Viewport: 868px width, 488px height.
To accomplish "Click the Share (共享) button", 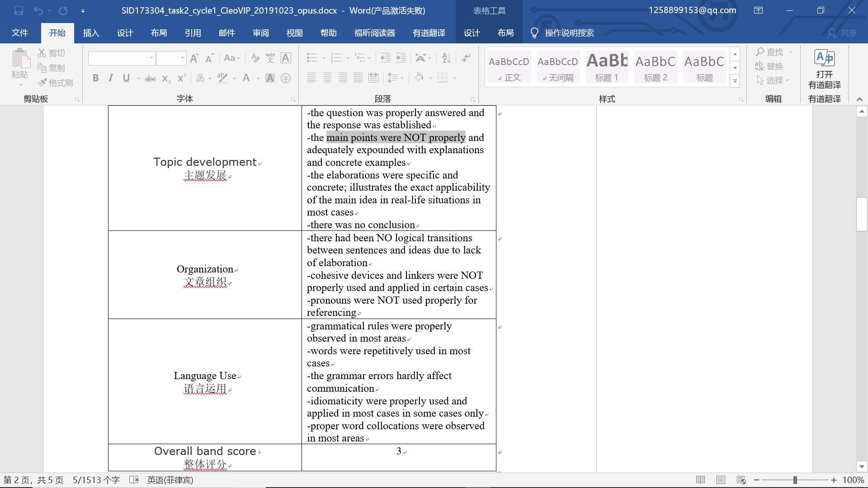I will 843,33.
